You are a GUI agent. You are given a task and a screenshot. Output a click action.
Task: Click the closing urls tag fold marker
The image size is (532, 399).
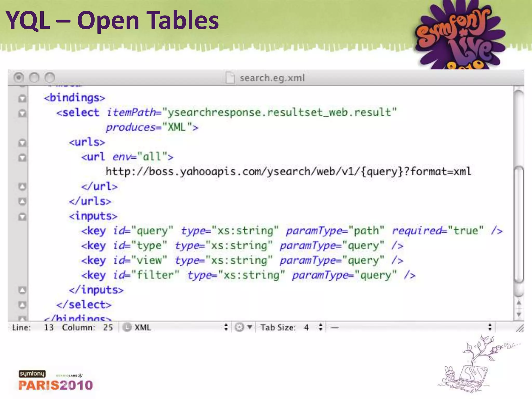pos(22,201)
